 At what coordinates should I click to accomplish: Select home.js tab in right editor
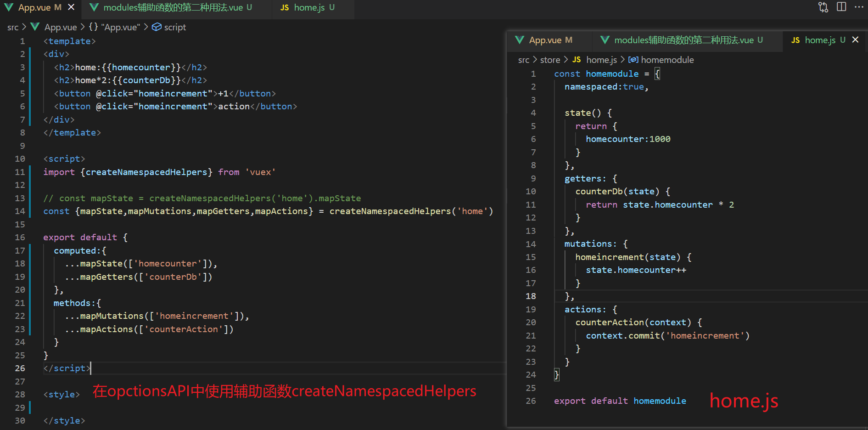point(820,40)
